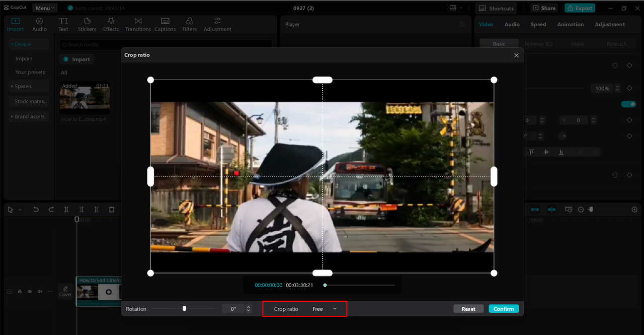Click Reset in the Crop ratio dialog

(x=468, y=309)
